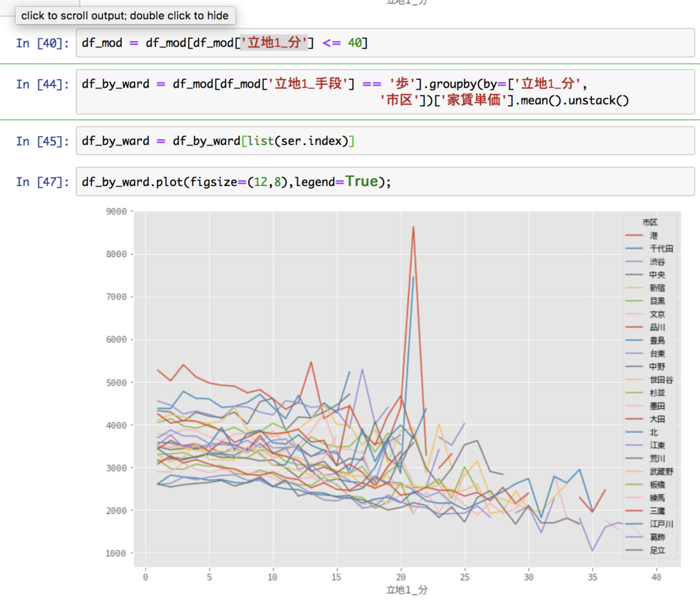Screen dimensions: 700x606
Task: Click the 4000 y-axis tick label
Action: (x=116, y=425)
